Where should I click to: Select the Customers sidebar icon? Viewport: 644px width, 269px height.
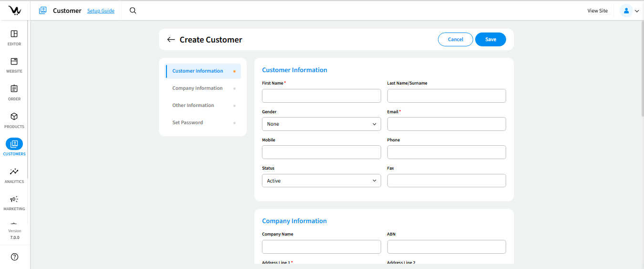(x=14, y=144)
